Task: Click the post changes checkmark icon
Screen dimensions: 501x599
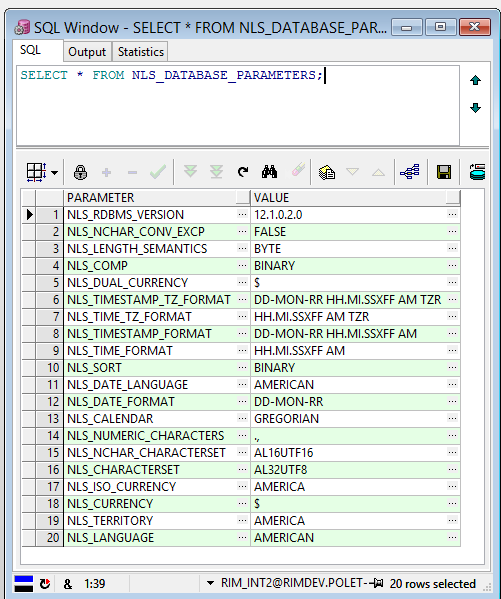Action: click(158, 172)
